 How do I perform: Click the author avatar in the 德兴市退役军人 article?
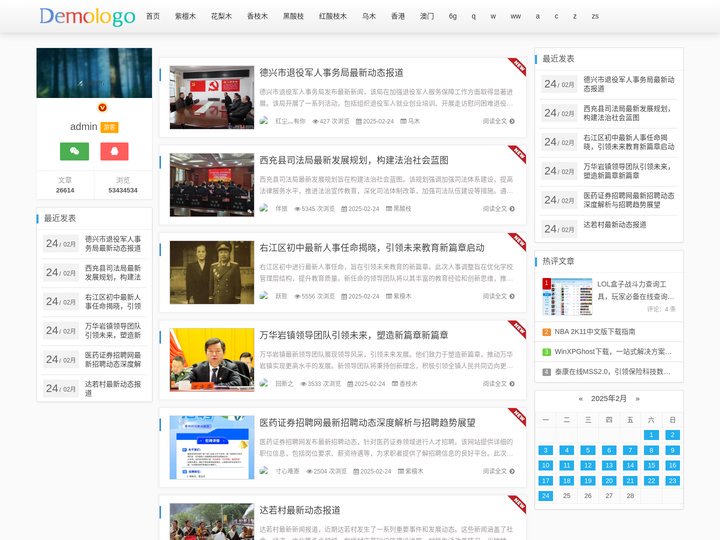click(264, 121)
